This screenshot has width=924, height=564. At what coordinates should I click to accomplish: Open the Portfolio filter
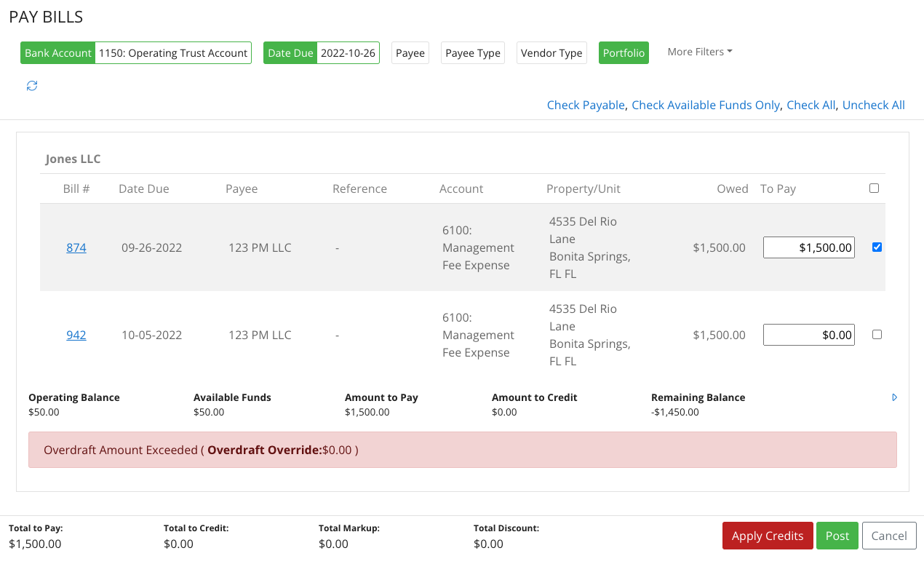[624, 52]
